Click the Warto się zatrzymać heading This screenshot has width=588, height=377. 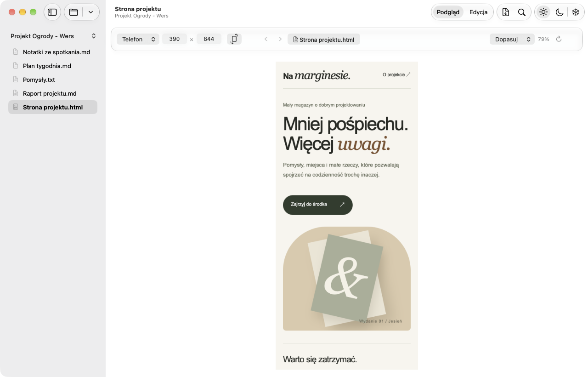coord(320,359)
